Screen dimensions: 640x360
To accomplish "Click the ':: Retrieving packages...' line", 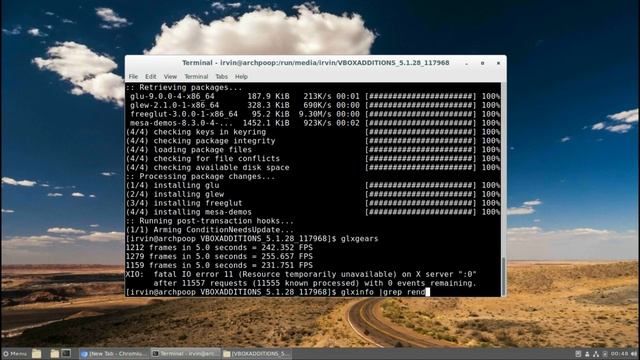I will tap(184, 87).
